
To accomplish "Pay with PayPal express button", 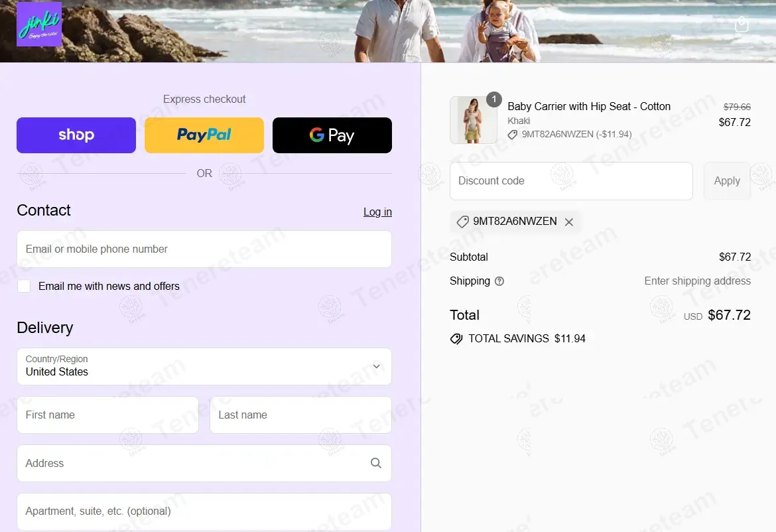I will 204,135.
